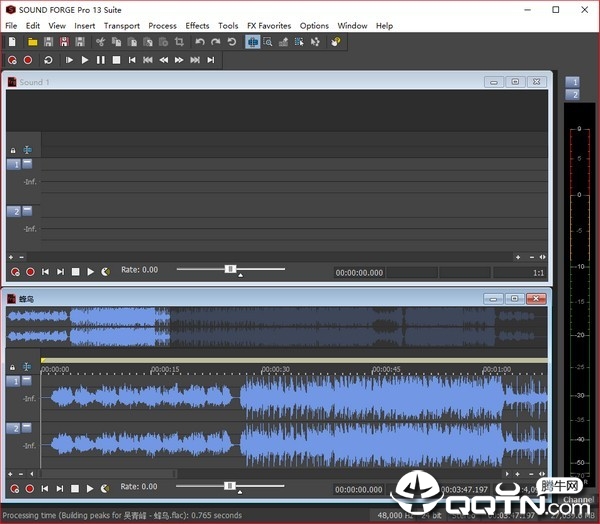Open the Process menu

(x=162, y=26)
